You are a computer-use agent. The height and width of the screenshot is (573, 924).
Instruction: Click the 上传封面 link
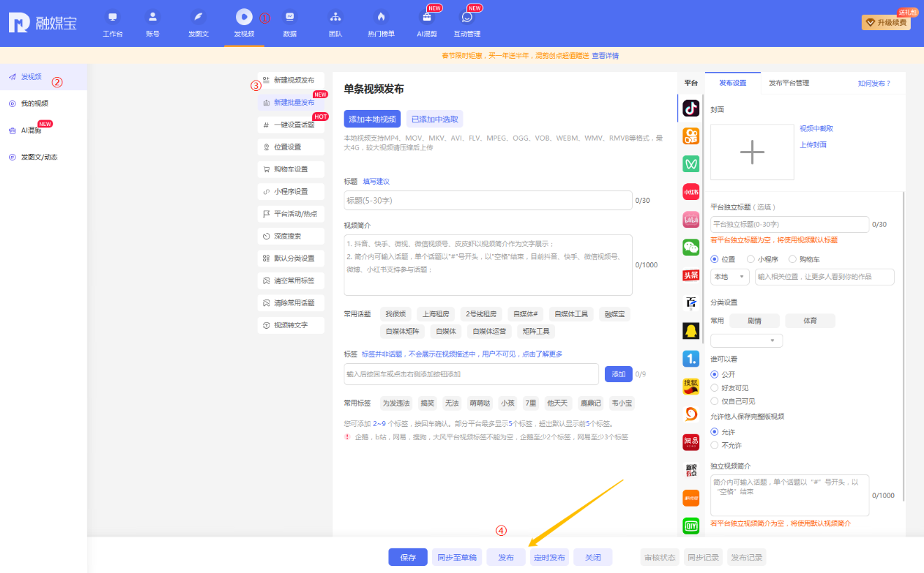point(813,145)
